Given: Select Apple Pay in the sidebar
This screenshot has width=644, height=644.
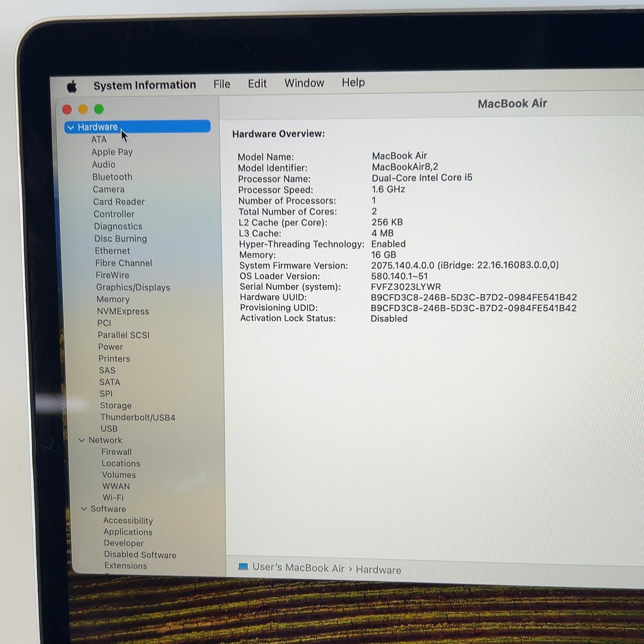Looking at the screenshot, I should (x=112, y=152).
